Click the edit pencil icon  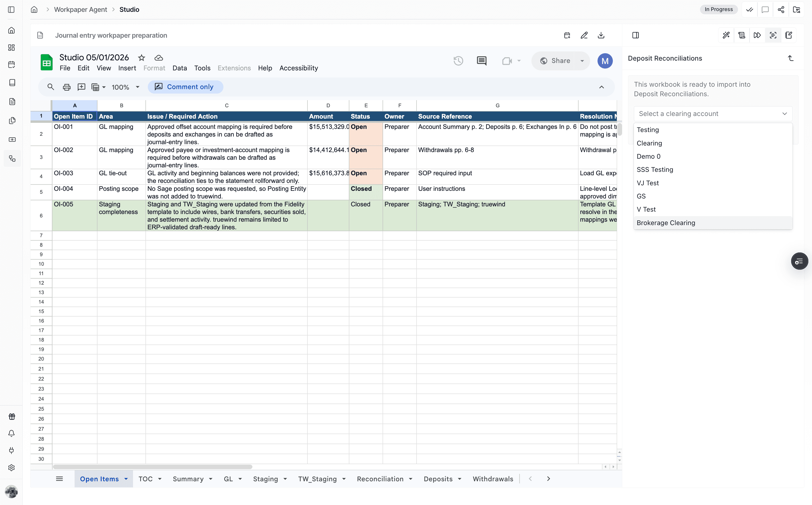[584, 35]
